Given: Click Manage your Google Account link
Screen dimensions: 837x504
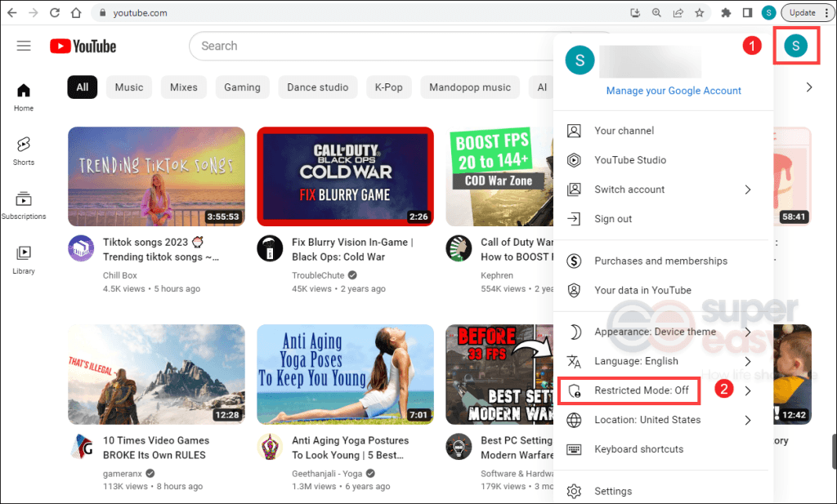Looking at the screenshot, I should (x=674, y=91).
